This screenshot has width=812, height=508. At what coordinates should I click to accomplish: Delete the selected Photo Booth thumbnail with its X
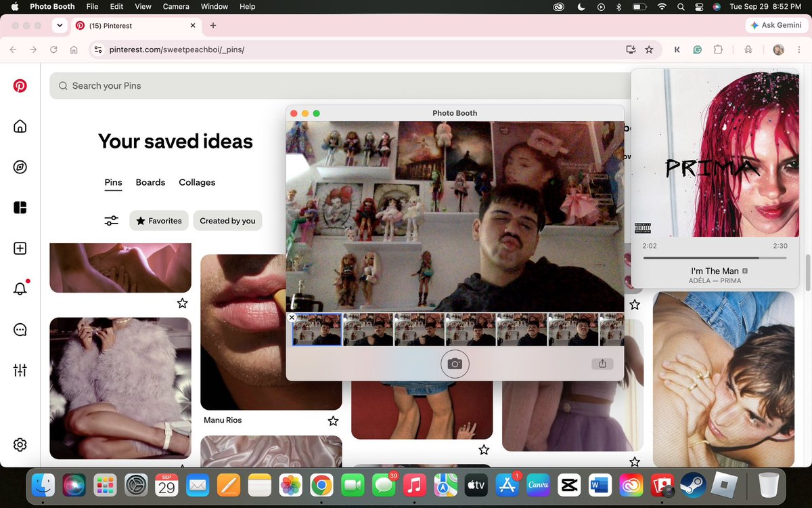click(x=292, y=317)
